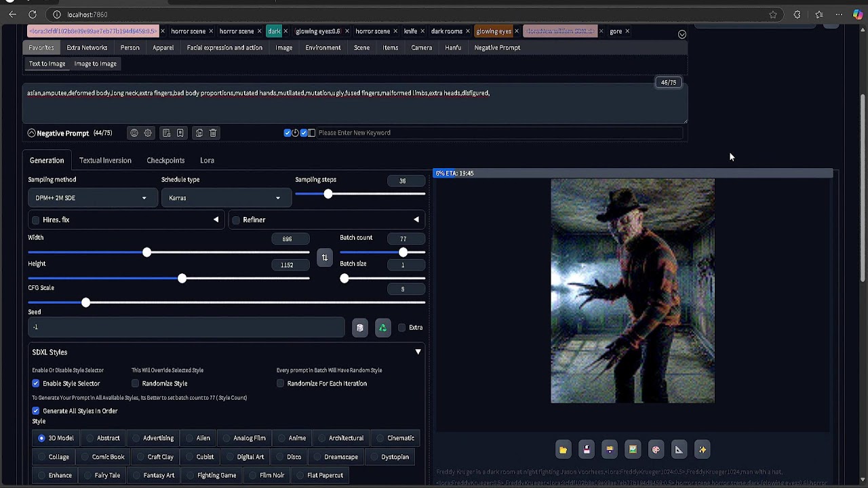The width and height of the screenshot is (868, 488).
Task: Open the Freddy Krueger preview image
Action: tap(633, 291)
